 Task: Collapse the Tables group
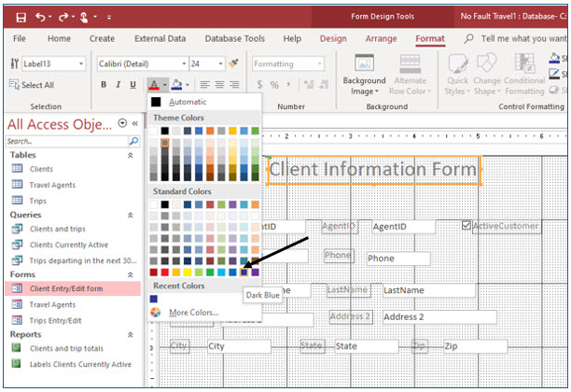pos(130,155)
